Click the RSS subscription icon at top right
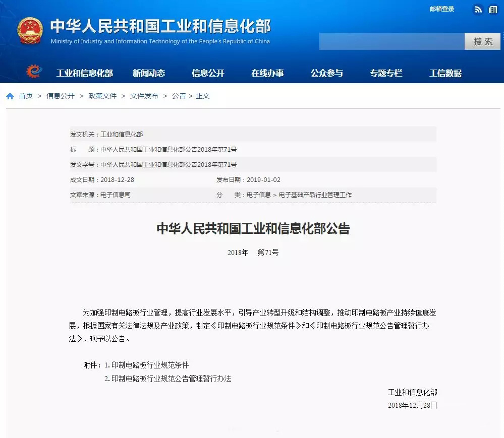 click(x=478, y=9)
